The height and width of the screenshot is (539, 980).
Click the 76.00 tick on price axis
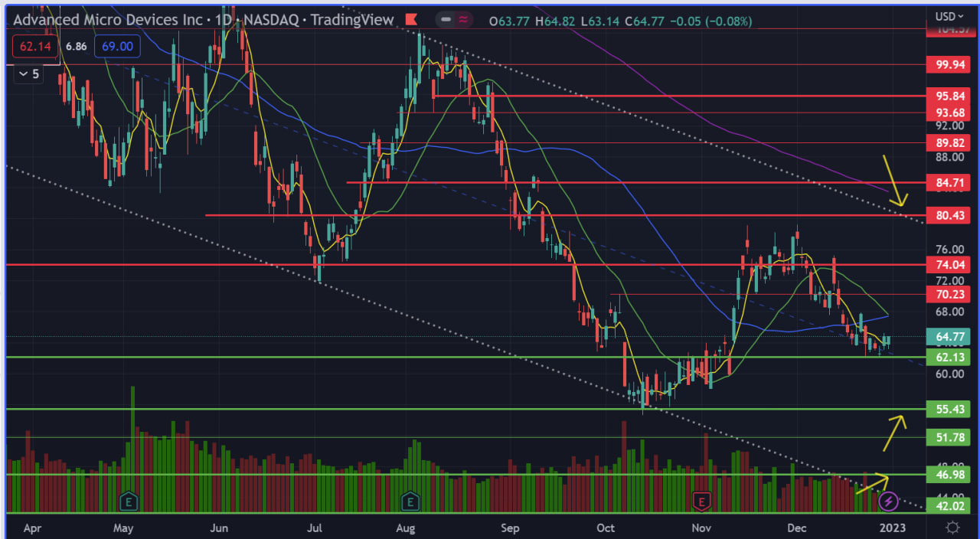(x=948, y=250)
